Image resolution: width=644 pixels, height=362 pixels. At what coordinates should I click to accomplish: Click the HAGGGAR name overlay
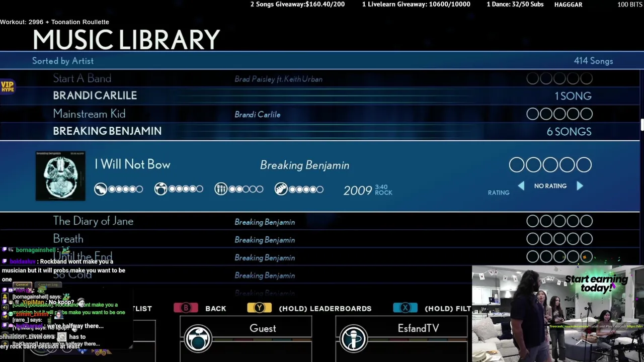click(x=568, y=5)
